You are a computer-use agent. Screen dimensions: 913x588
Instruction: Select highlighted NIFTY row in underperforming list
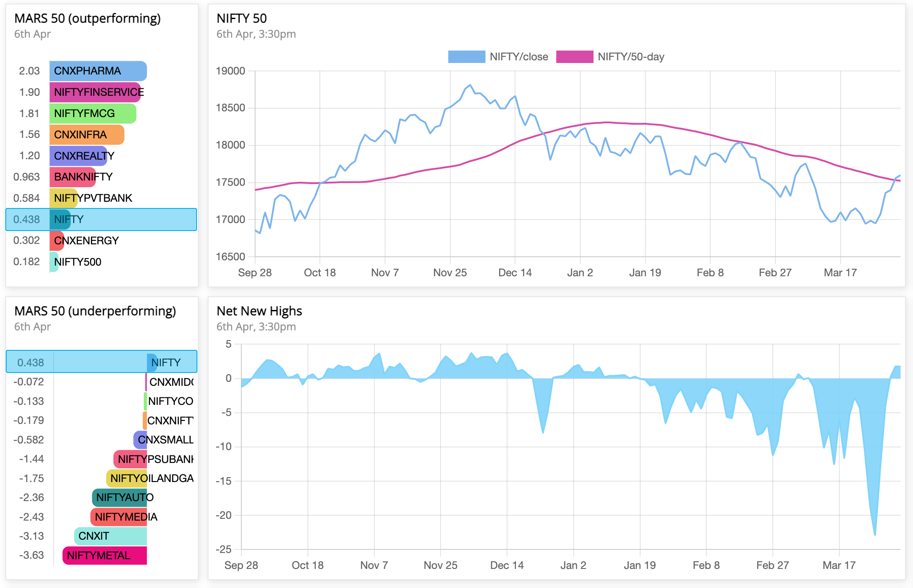[102, 362]
